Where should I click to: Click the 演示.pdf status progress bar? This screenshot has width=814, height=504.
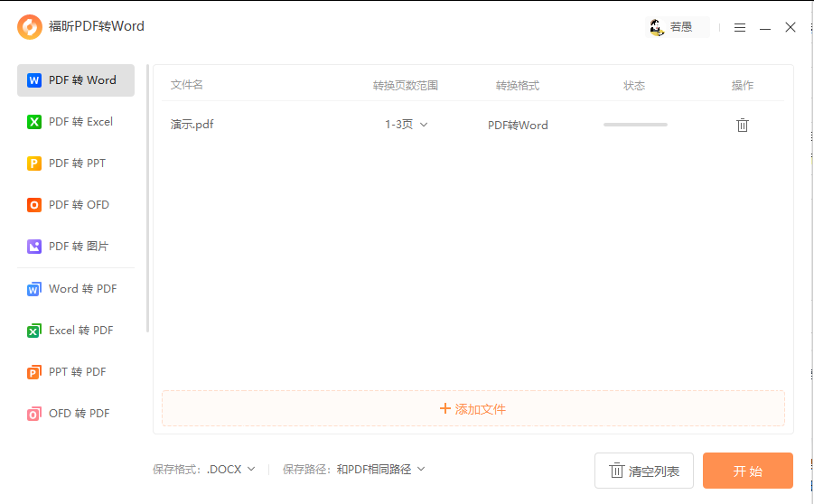pos(635,125)
